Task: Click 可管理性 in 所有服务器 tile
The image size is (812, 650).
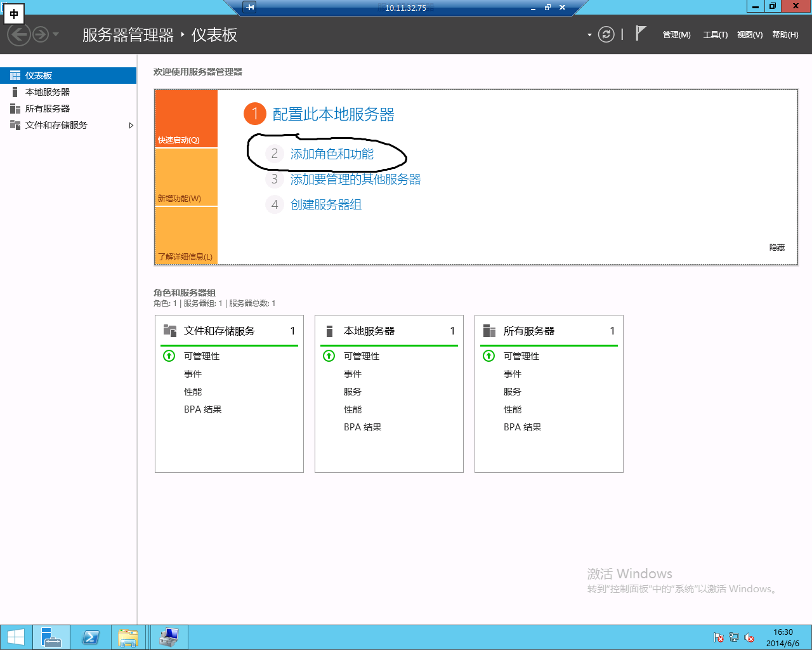Action: tap(521, 356)
